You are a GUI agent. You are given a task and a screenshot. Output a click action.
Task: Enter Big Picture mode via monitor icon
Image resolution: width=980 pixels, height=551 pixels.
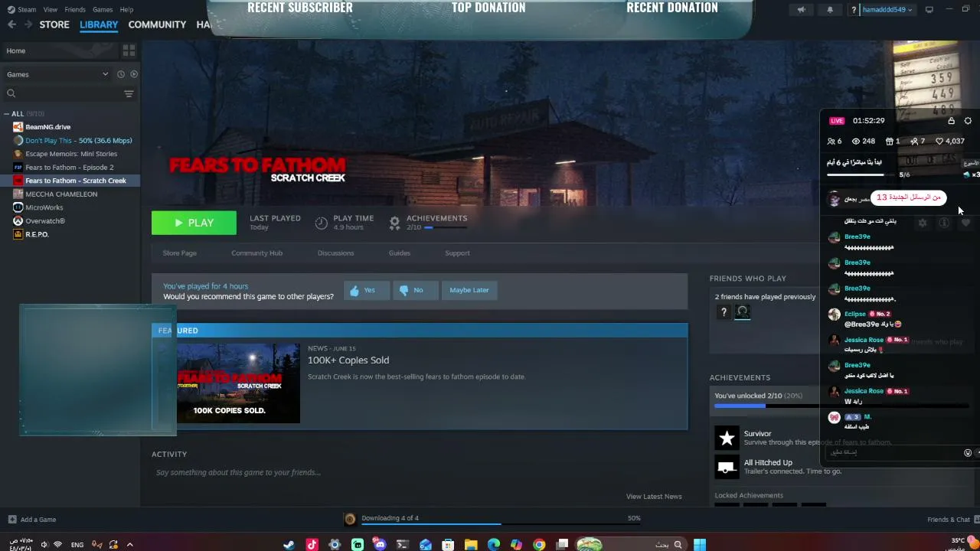pos(929,10)
